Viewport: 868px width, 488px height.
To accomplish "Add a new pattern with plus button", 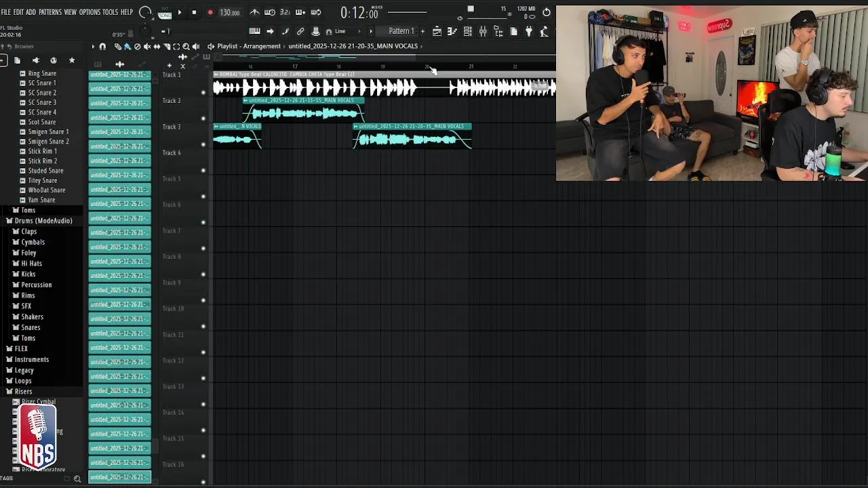I will pyautogui.click(x=422, y=31).
